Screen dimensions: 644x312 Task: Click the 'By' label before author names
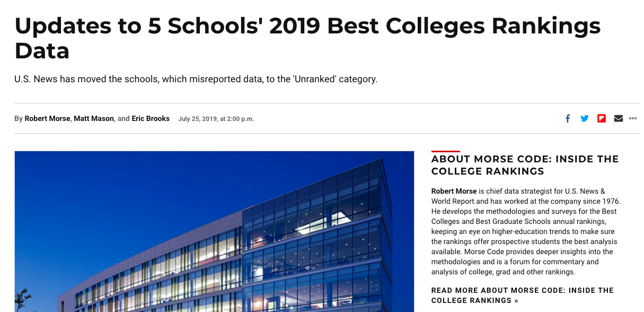point(19,119)
